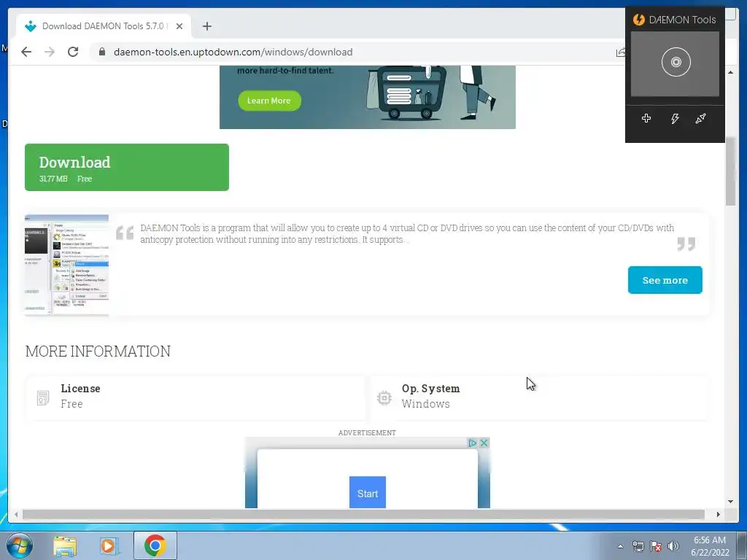Image resolution: width=747 pixels, height=560 pixels.
Task: Click the DAEMON Tools screenshot thumbnail
Action: click(66, 264)
